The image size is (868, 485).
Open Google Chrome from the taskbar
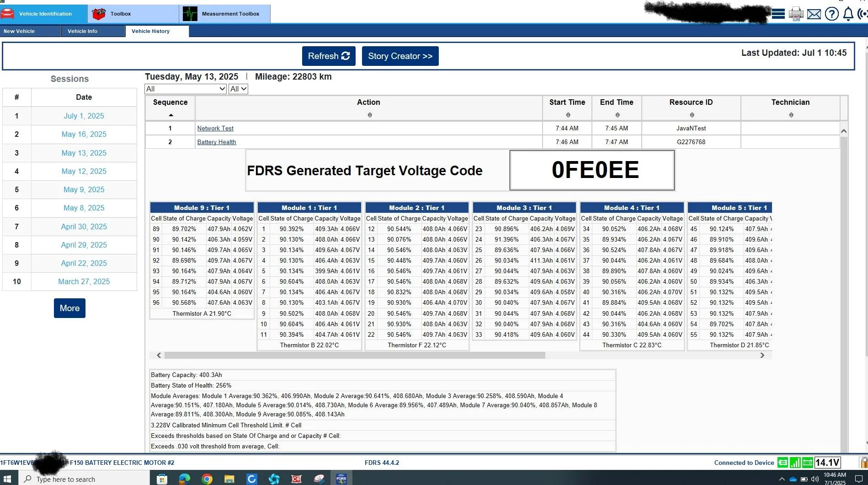point(207,479)
